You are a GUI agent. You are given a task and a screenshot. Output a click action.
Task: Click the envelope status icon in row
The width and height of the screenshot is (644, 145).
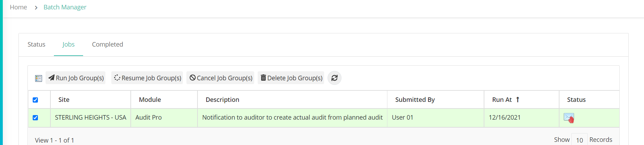[x=569, y=118]
